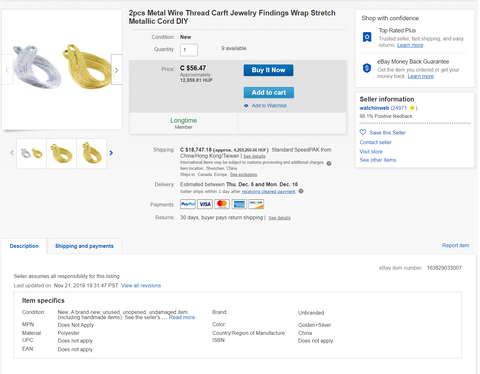The height and width of the screenshot is (374, 480).
Task: Click the Add to cart button
Action: (269, 92)
